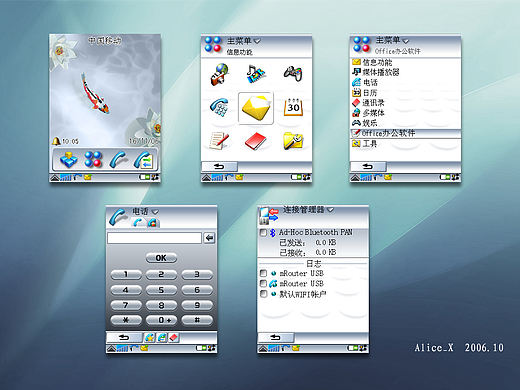Open the camera and globe multimedia icon in grid menu

pos(220,74)
